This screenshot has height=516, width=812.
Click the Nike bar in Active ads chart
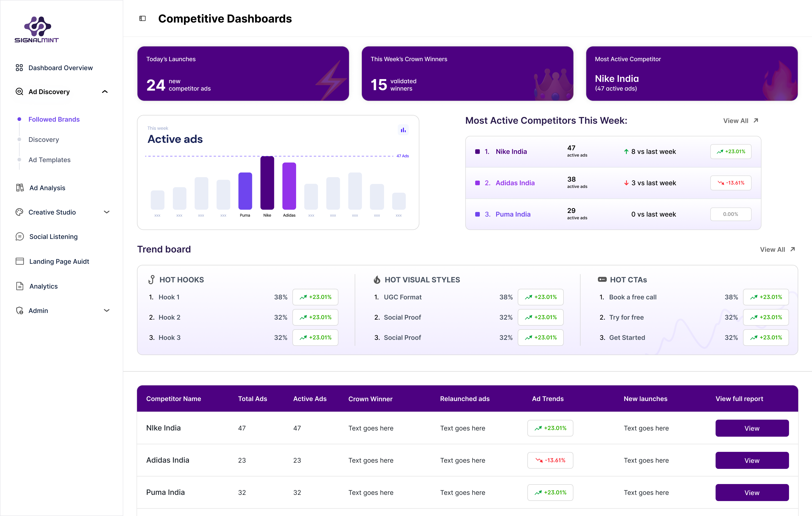coord(267,183)
